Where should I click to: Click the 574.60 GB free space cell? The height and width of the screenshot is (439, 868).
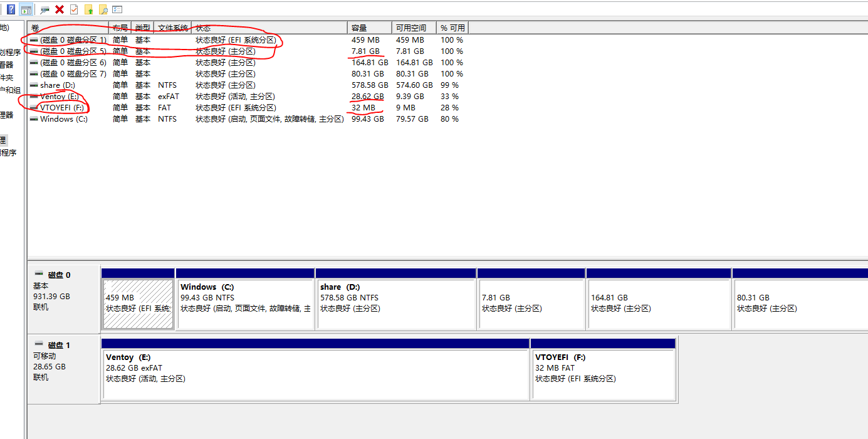pos(414,85)
